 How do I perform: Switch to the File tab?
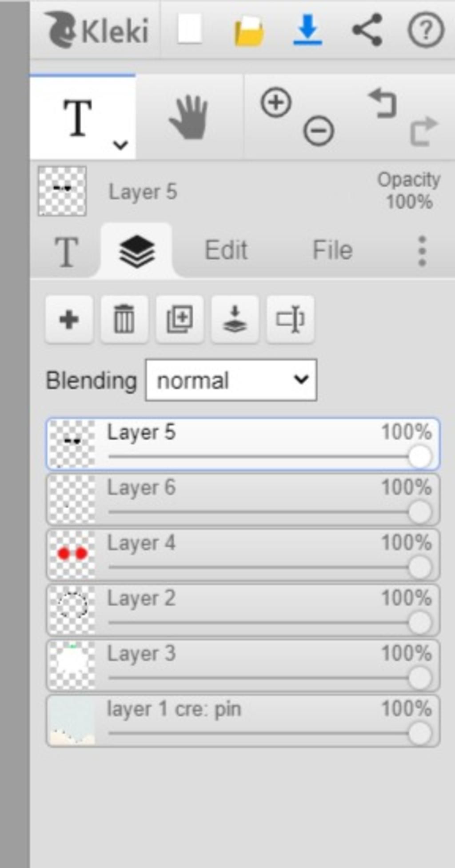coord(332,250)
